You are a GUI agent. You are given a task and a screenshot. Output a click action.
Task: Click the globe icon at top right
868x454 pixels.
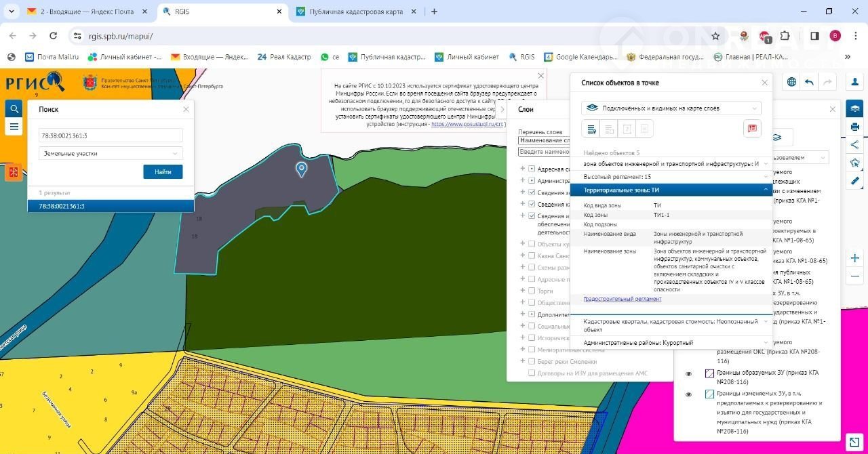(x=791, y=82)
